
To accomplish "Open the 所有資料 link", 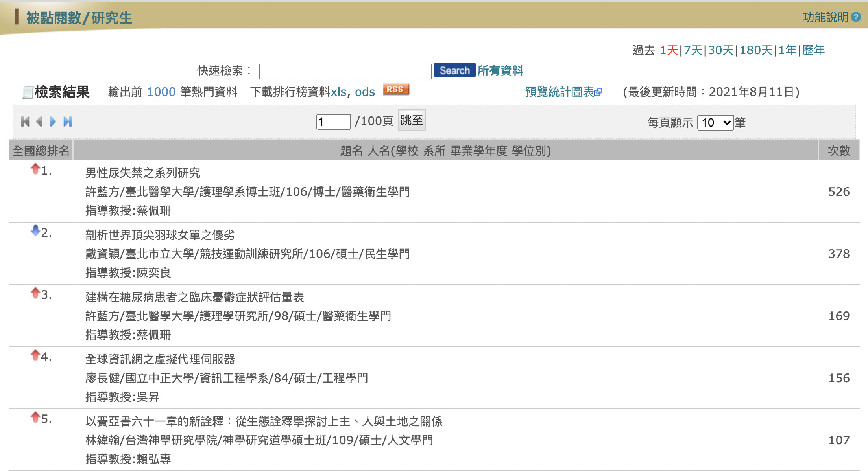I will pos(500,71).
